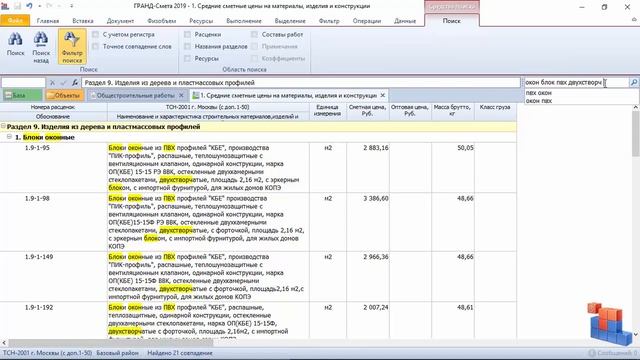Switch to the Документ ribbon tab
Viewport: 640px width, 360px height.
click(x=120, y=21)
